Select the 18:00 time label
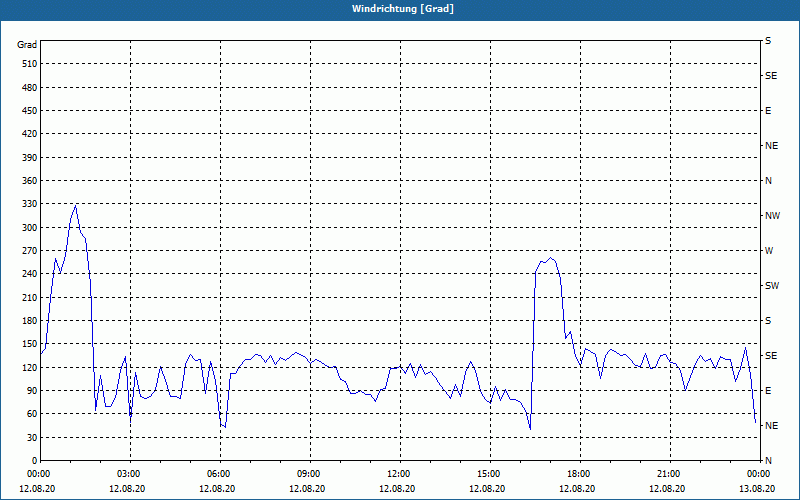The height and width of the screenshot is (500, 800). (580, 474)
